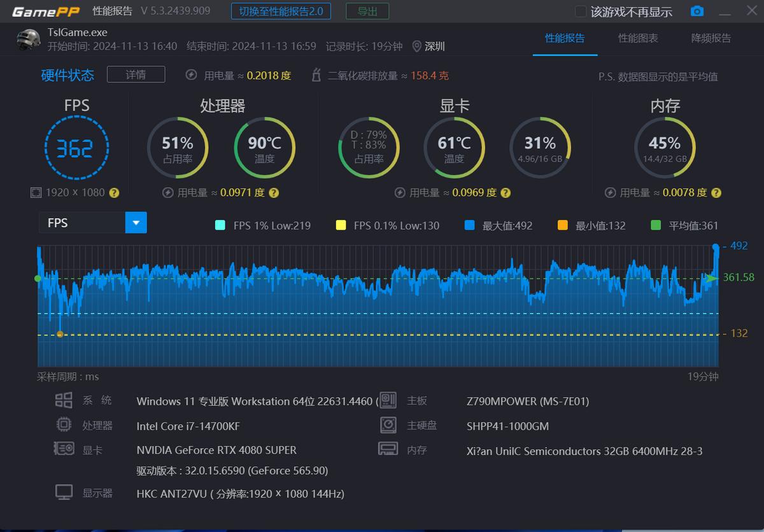Click the blue 最大值 legend color swatch

point(469,225)
